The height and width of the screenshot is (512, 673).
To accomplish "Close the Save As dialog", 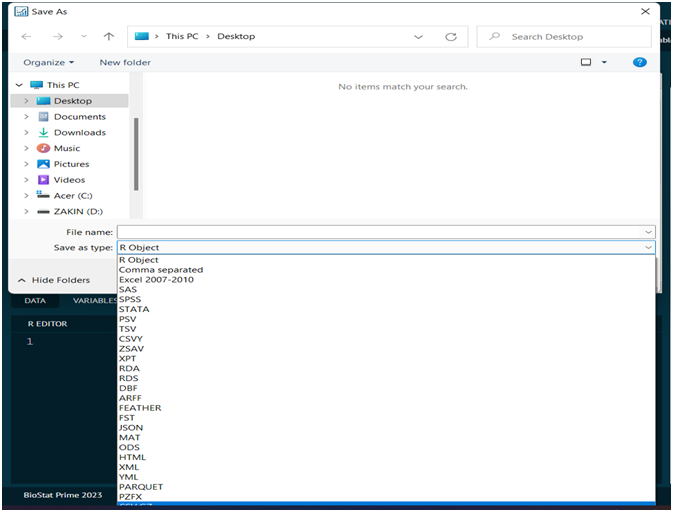I will click(645, 12).
